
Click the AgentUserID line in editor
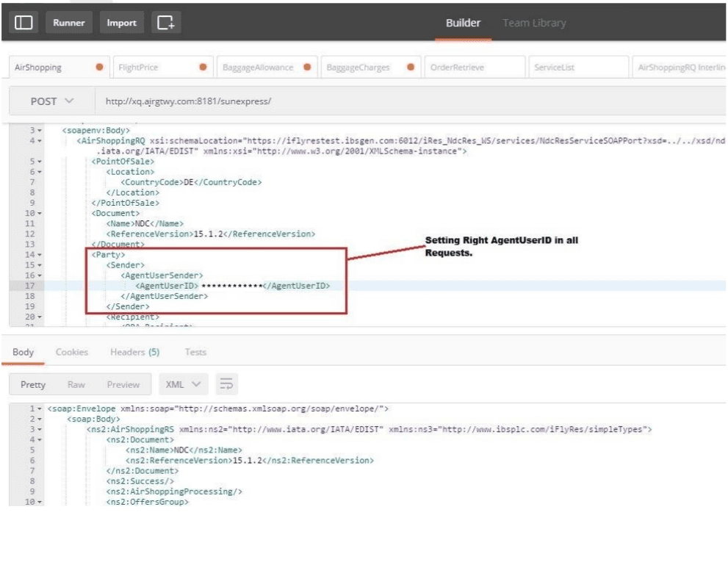coord(233,286)
